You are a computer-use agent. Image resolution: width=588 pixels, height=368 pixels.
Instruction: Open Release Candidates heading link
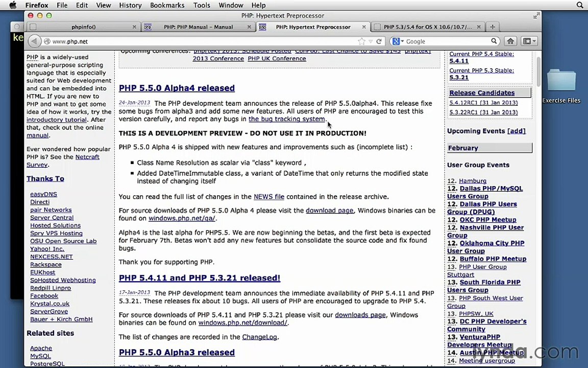(x=482, y=93)
